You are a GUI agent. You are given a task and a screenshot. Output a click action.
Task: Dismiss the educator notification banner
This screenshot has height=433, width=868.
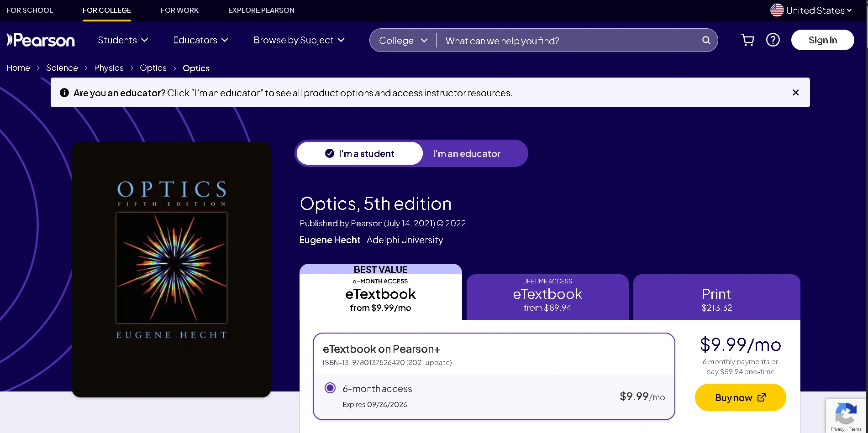[x=795, y=92]
